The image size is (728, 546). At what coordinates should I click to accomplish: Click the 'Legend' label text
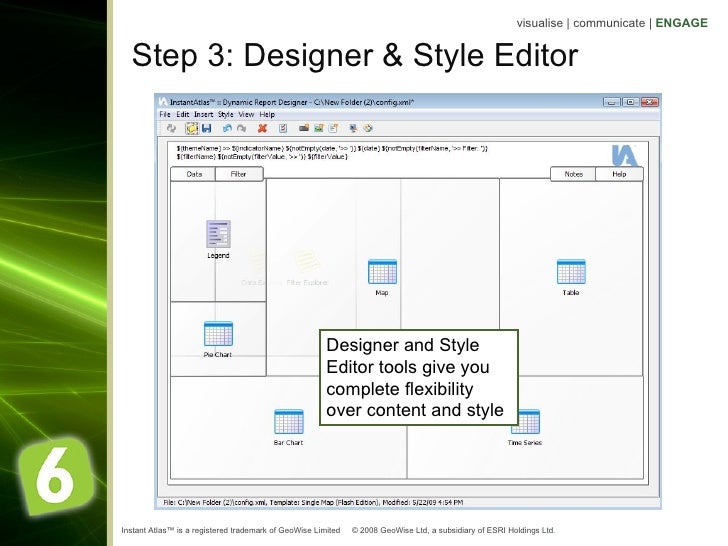point(218,255)
